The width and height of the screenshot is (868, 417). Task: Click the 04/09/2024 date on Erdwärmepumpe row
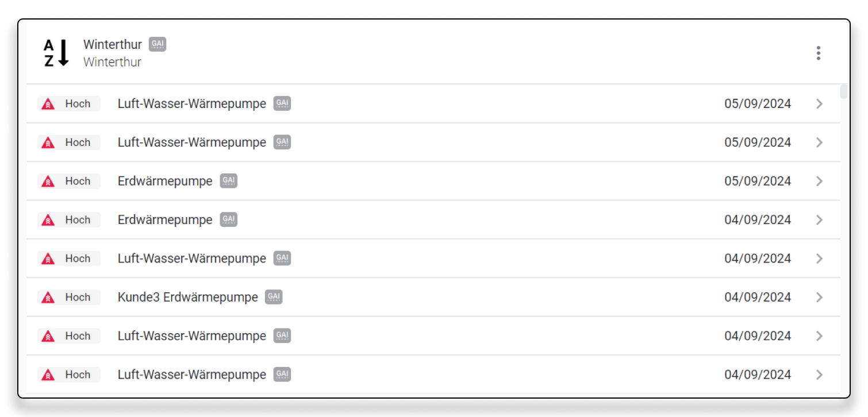(758, 220)
